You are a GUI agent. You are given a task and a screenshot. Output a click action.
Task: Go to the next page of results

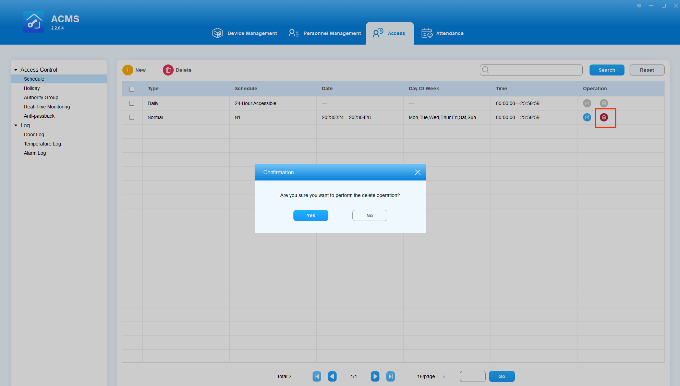tap(375, 376)
